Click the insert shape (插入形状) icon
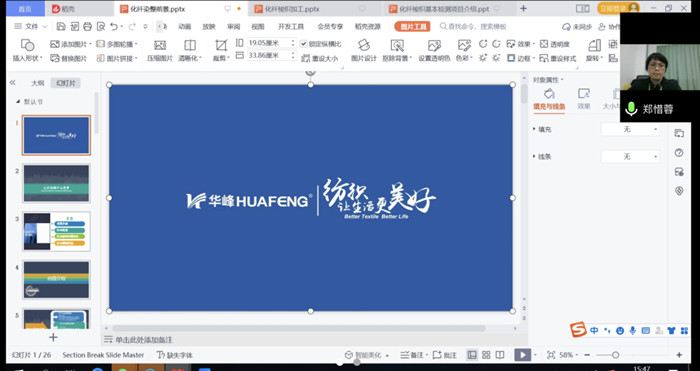 tap(28, 45)
